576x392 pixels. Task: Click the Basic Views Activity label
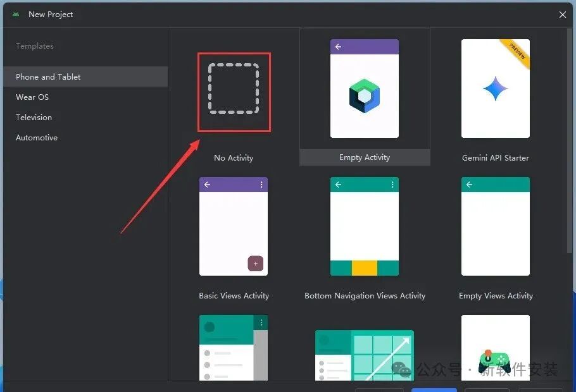(234, 295)
